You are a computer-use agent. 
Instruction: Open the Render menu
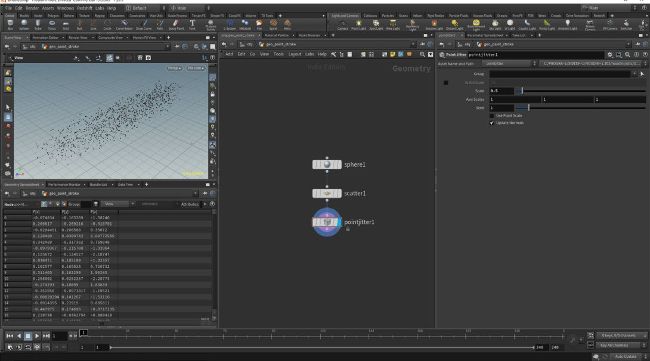point(32,8)
